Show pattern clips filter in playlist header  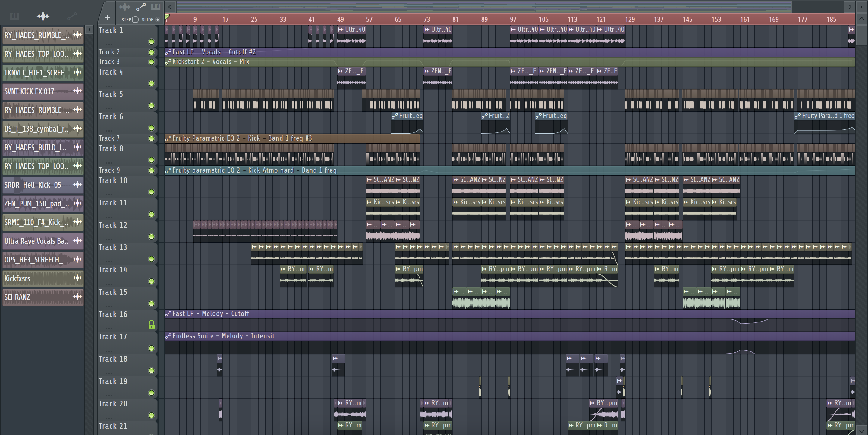click(x=155, y=7)
